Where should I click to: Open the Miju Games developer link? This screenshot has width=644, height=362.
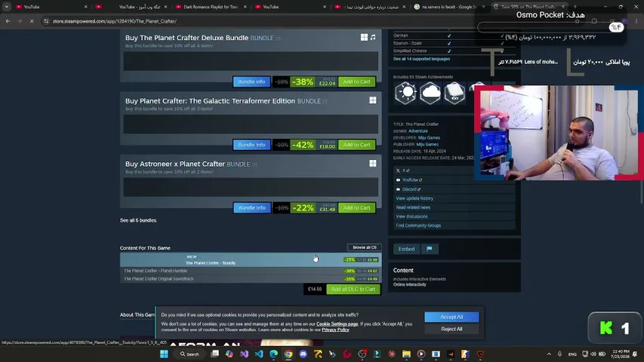(x=429, y=138)
